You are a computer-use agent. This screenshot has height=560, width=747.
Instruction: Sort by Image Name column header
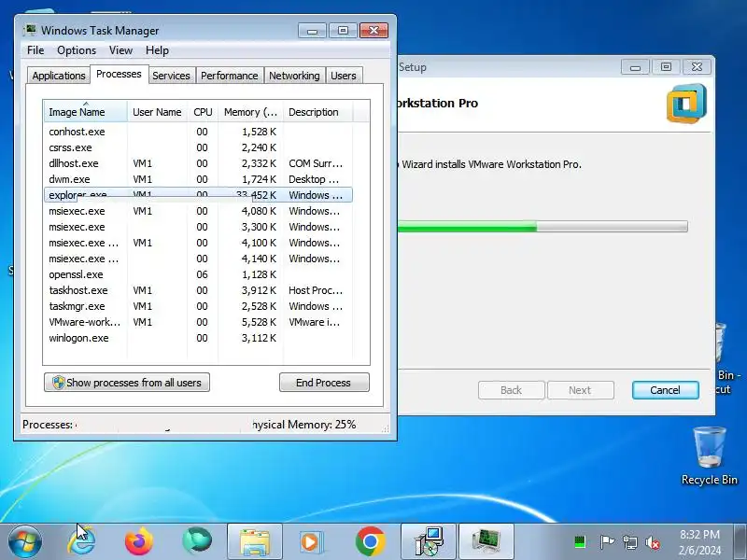pos(85,112)
